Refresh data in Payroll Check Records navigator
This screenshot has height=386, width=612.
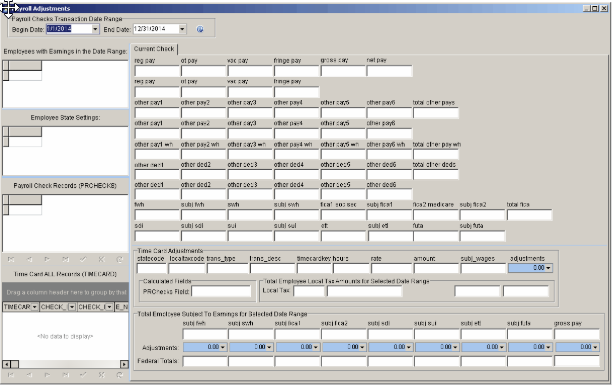pyautogui.click(x=119, y=260)
